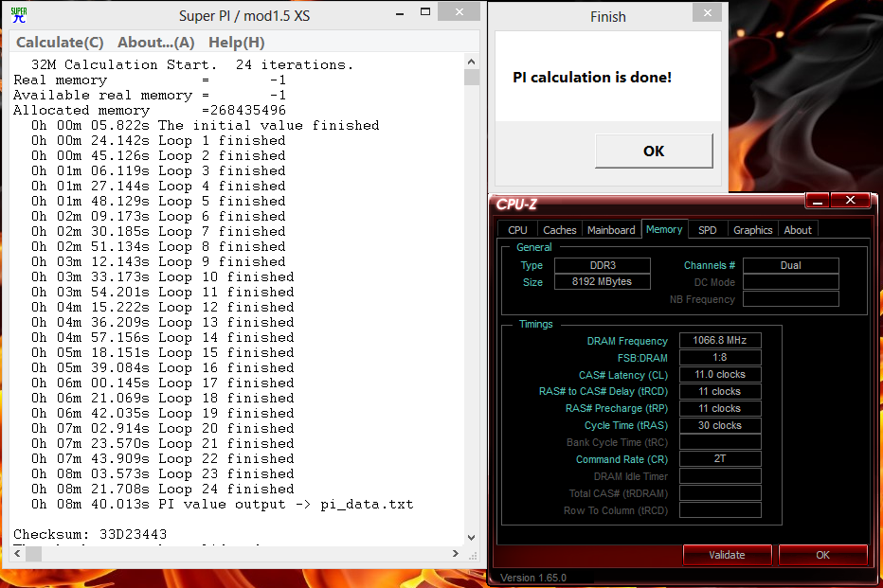The width and height of the screenshot is (883, 588).
Task: Click the 'Command Rate (CR)' label
Action: [622, 459]
